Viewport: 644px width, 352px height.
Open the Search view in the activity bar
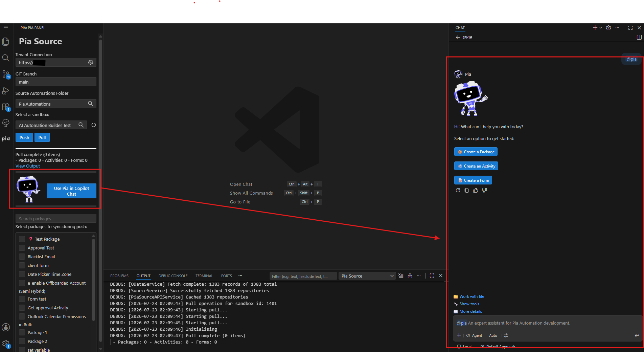tap(6, 58)
